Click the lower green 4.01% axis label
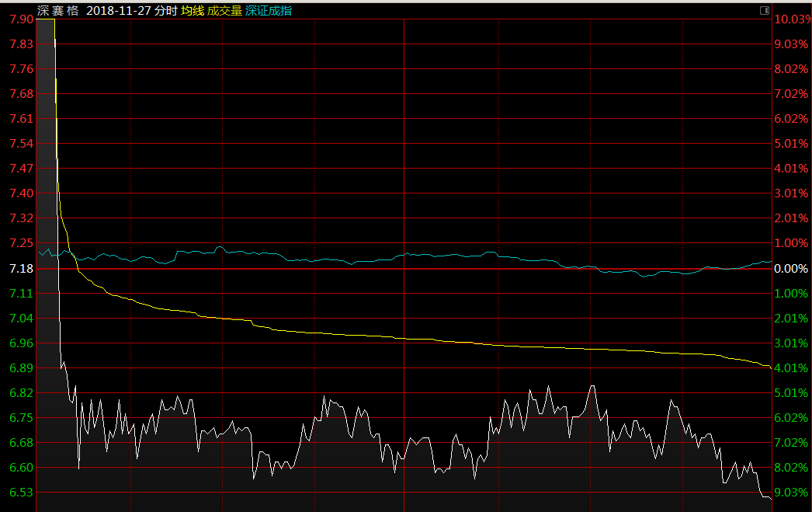This screenshot has width=812, height=512. (x=793, y=368)
